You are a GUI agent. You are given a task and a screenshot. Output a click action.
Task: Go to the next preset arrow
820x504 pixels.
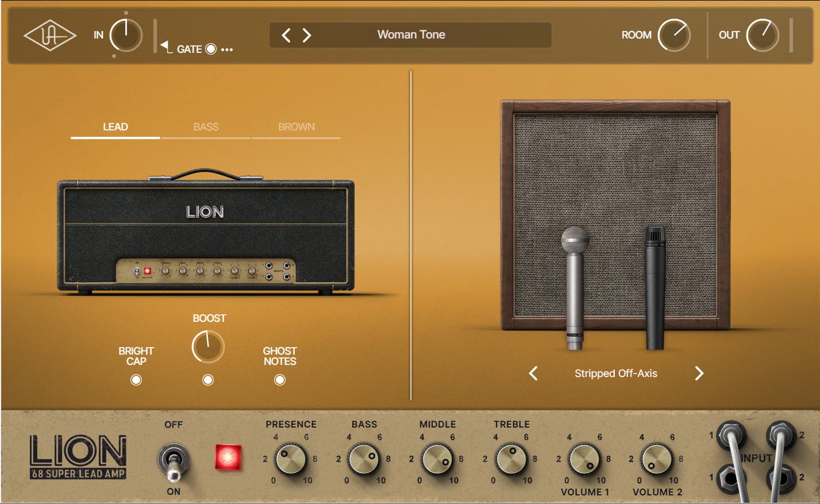click(307, 36)
